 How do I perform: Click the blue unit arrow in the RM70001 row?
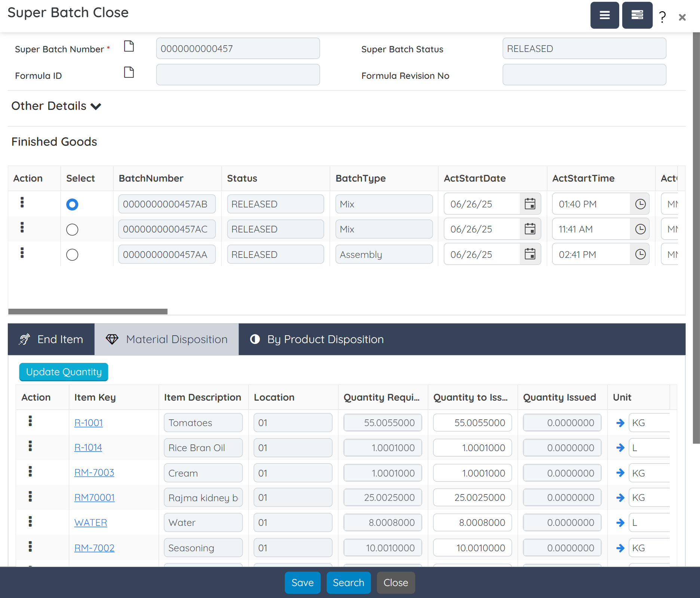point(620,497)
